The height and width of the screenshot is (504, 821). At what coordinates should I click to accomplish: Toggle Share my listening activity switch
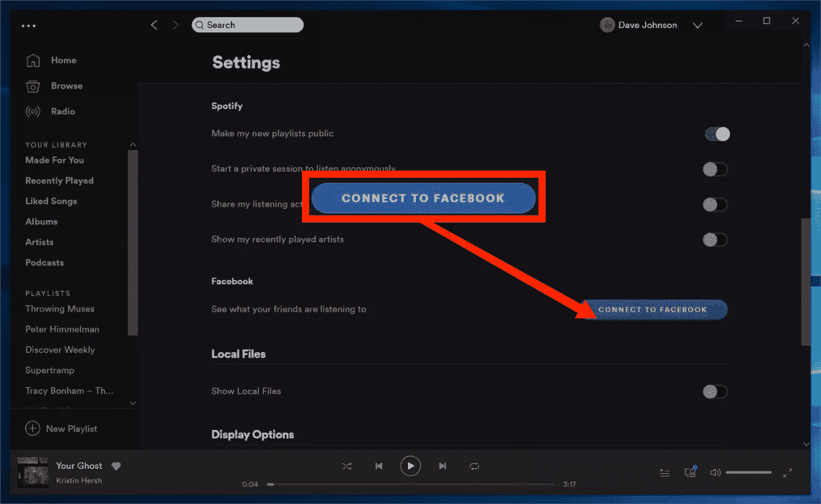[x=715, y=204]
